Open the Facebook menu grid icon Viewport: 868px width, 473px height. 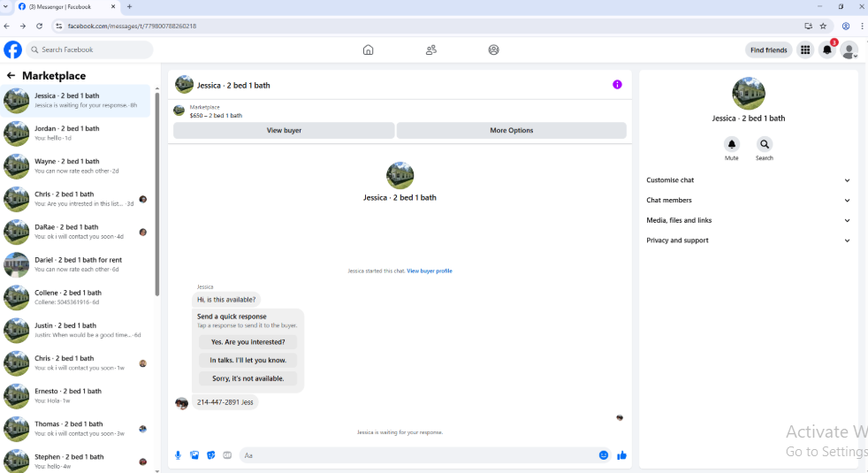point(805,50)
